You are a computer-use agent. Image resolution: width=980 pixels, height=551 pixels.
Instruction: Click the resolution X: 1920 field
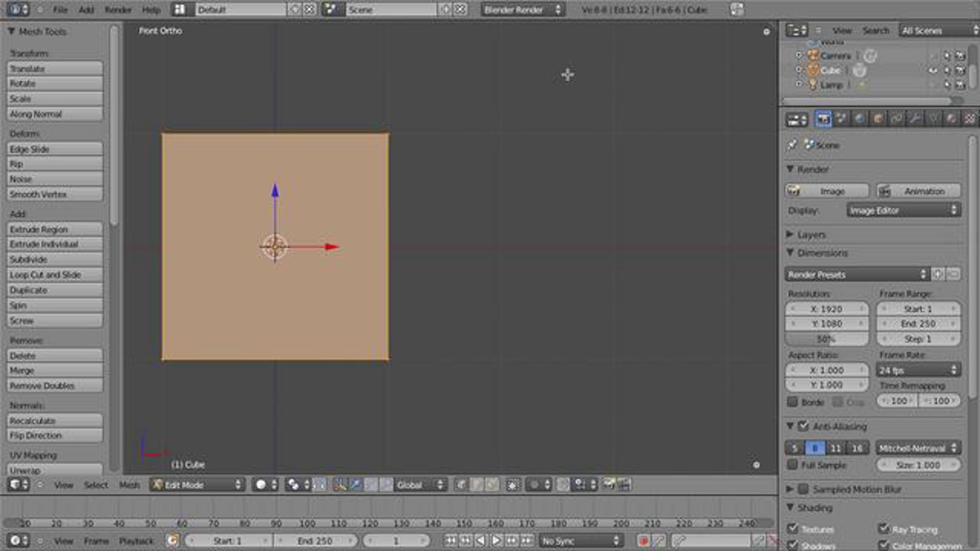827,309
